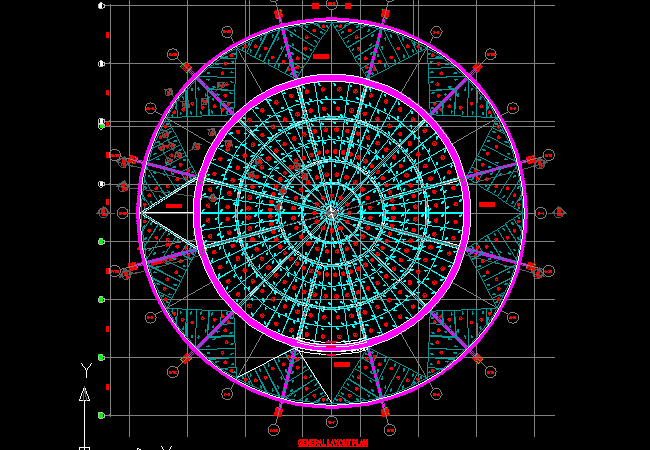The image size is (650, 450).
Task: Select the top-most white grid bubble on the left axis
Action: 101,6
